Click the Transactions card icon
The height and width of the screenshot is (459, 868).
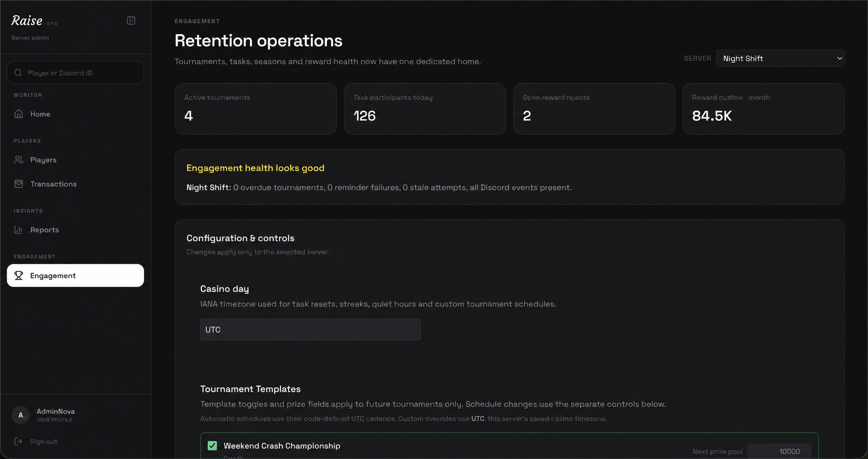click(x=19, y=184)
